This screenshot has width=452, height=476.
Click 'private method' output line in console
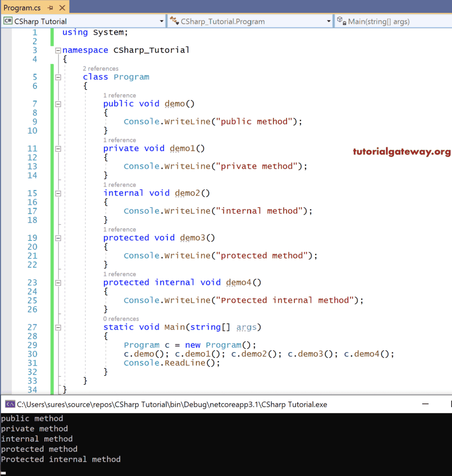pyautogui.click(x=34, y=429)
